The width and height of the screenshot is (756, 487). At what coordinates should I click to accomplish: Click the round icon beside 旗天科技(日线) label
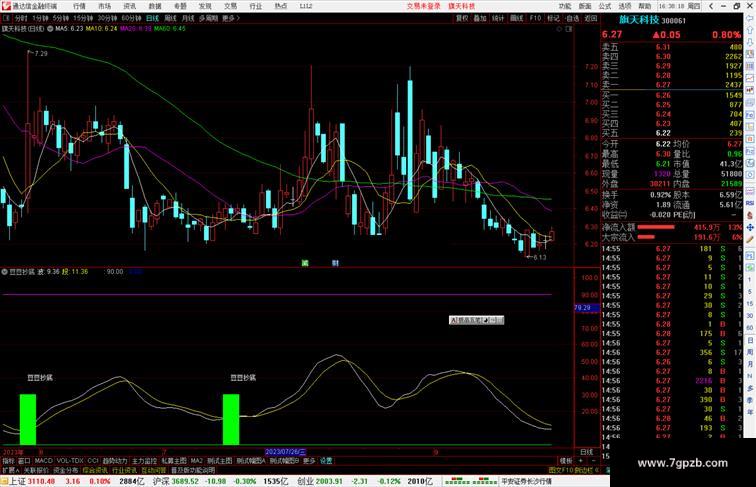click(50, 29)
